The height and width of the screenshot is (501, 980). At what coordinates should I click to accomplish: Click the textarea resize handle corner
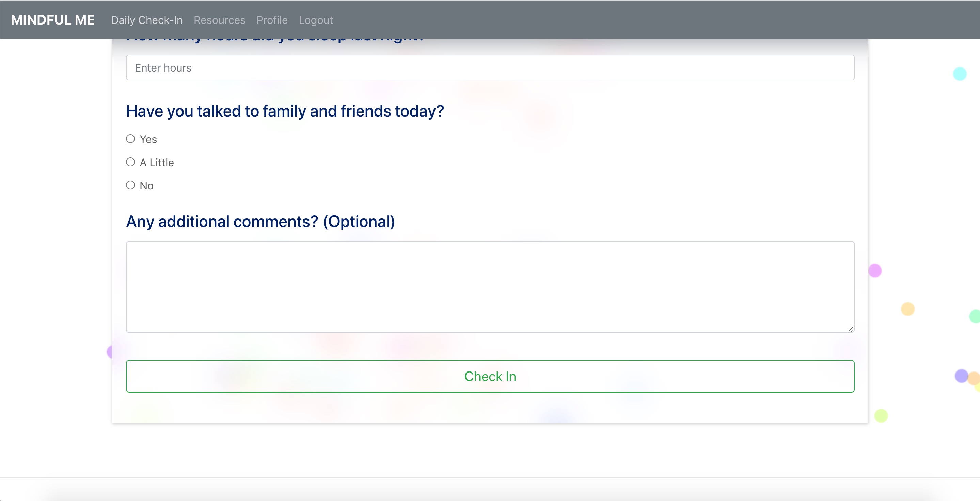(851, 329)
